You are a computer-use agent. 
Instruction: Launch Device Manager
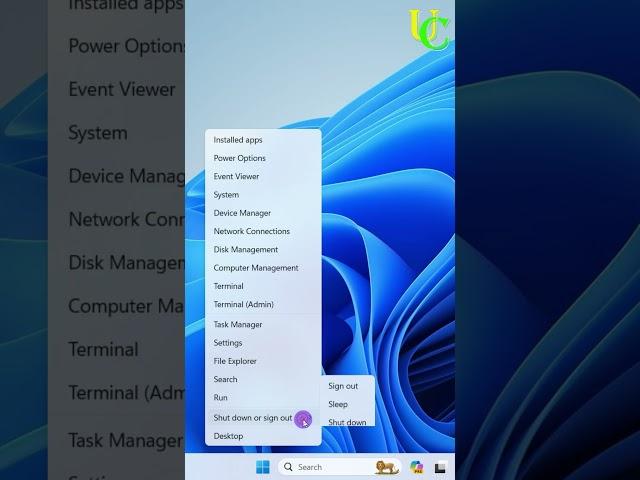click(x=243, y=213)
